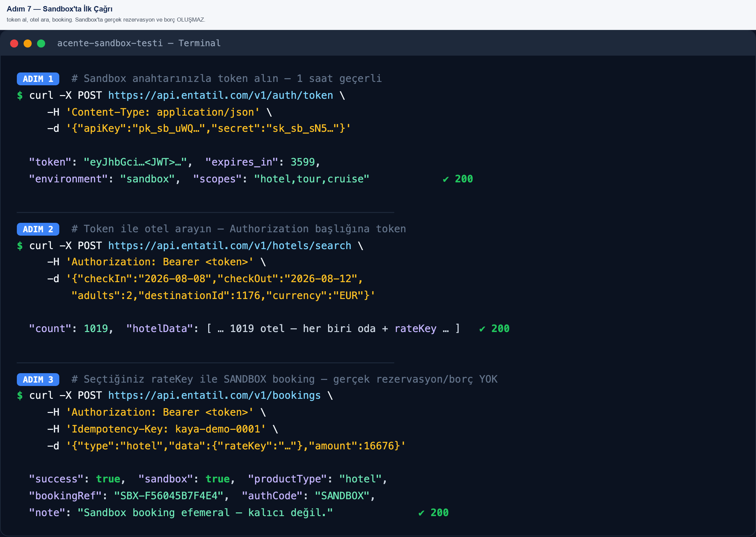Click the checkIn checkOut payload line
Image resolution: width=756 pixels, height=537 pixels.
click(x=214, y=279)
